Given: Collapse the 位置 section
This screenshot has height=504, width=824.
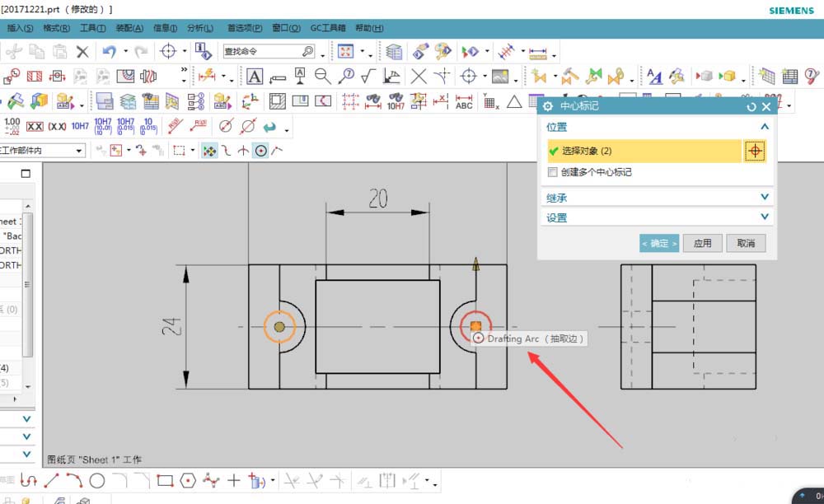Looking at the screenshot, I should click(x=765, y=127).
